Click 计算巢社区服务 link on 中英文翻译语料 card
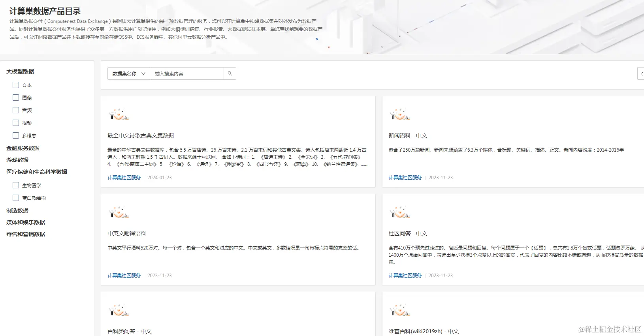The height and width of the screenshot is (336, 644). [x=124, y=276]
